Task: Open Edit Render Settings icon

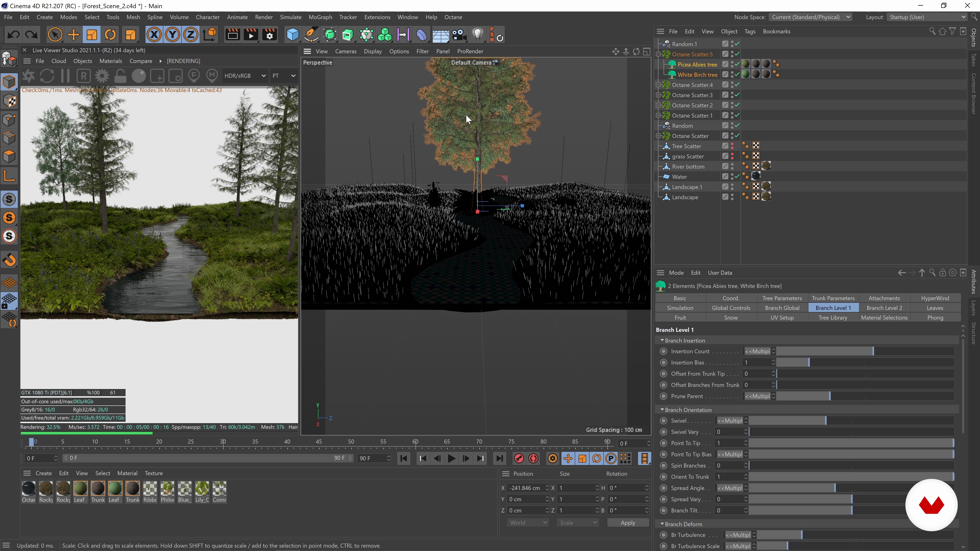Action: tap(270, 35)
